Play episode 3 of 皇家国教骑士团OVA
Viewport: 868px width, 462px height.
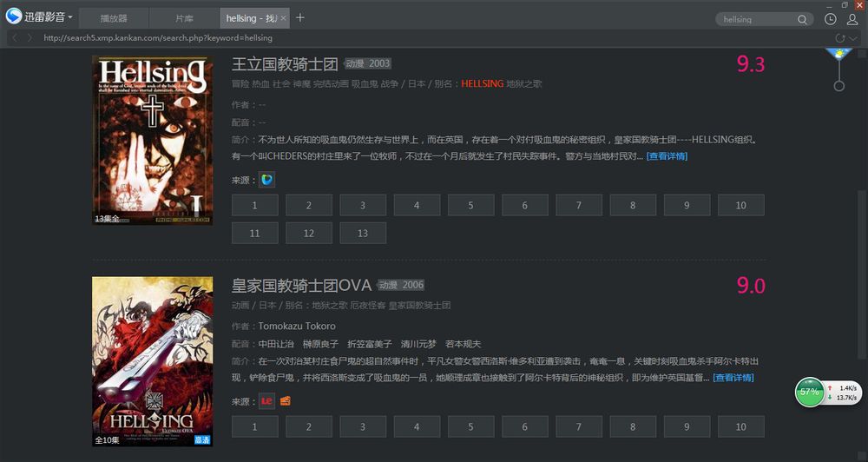(363, 426)
